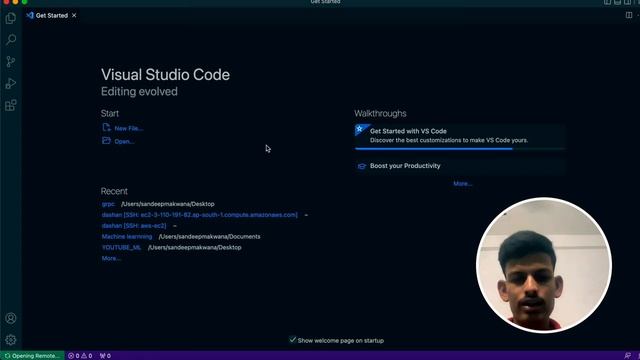Open the Explorer view in activity bar
The image size is (640, 360).
tap(11, 18)
